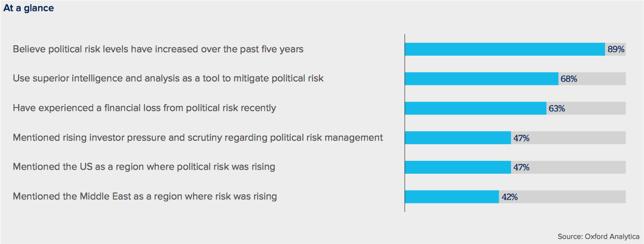Click the "Source: Oxford Analytica" credit text

(x=598, y=237)
